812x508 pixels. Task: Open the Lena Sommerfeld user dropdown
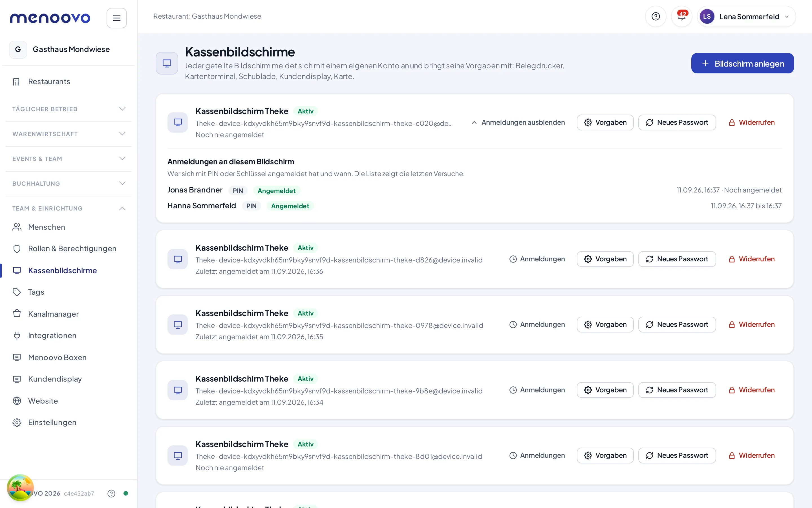(746, 16)
